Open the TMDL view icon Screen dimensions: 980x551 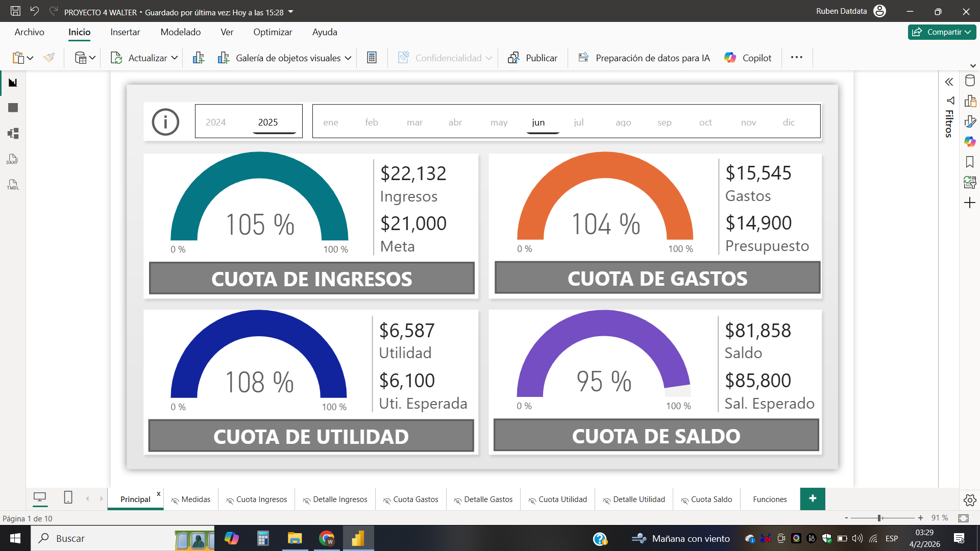13,185
